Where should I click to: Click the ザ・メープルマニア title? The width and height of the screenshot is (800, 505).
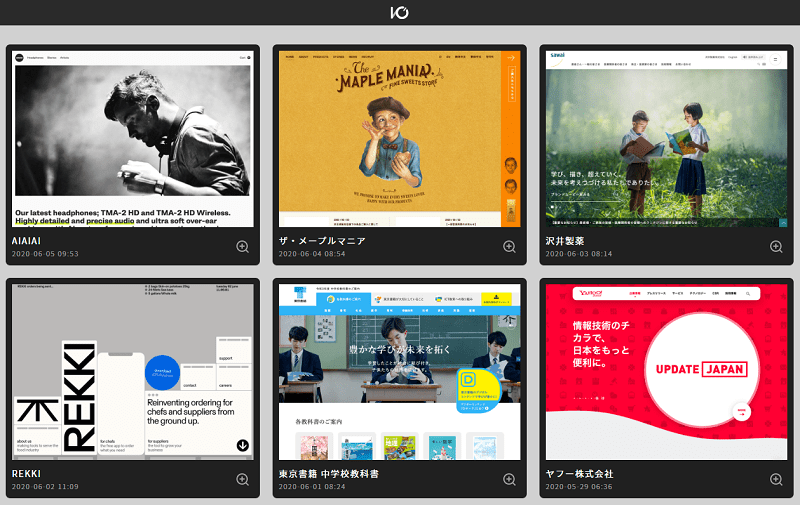pos(322,241)
